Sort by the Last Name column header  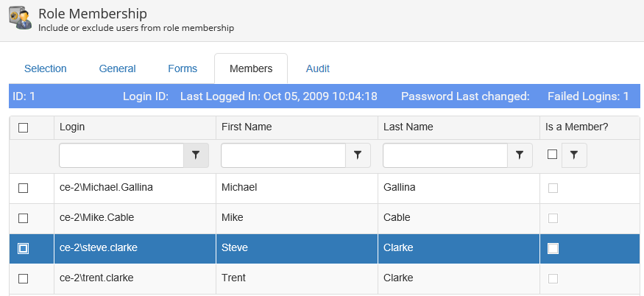[x=408, y=127]
